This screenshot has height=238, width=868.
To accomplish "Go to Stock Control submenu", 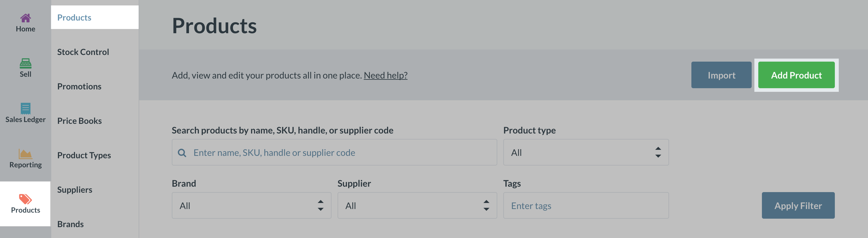I will click(83, 52).
